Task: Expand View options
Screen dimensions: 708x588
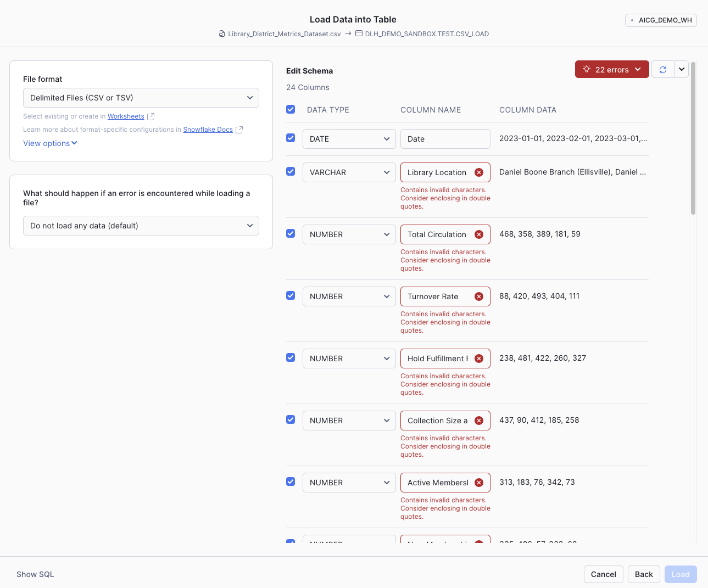Action: [50, 143]
